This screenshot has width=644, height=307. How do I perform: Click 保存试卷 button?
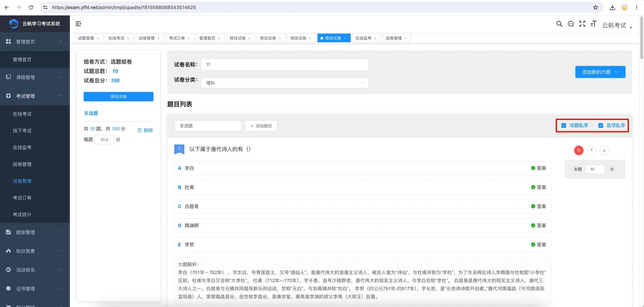(x=118, y=97)
